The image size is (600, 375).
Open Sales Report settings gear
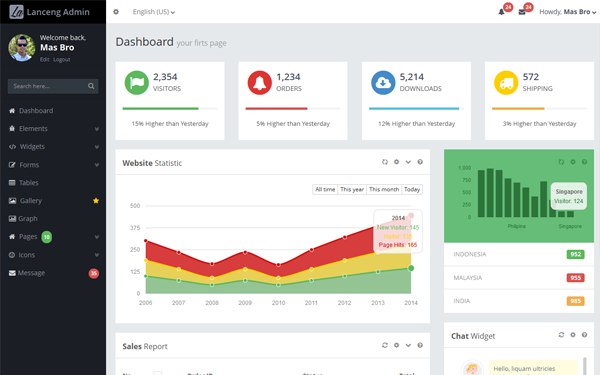tap(396, 345)
